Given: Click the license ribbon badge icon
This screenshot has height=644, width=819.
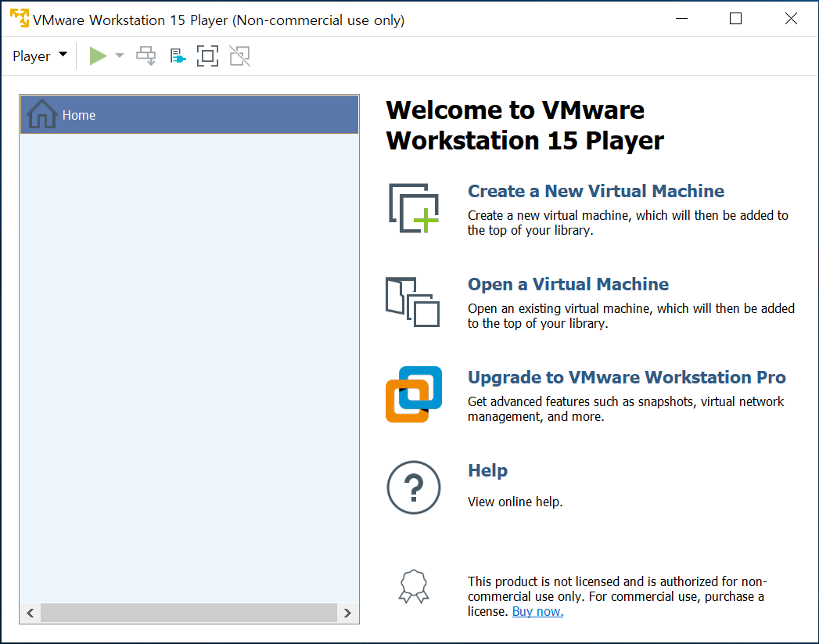Looking at the screenshot, I should point(414,587).
